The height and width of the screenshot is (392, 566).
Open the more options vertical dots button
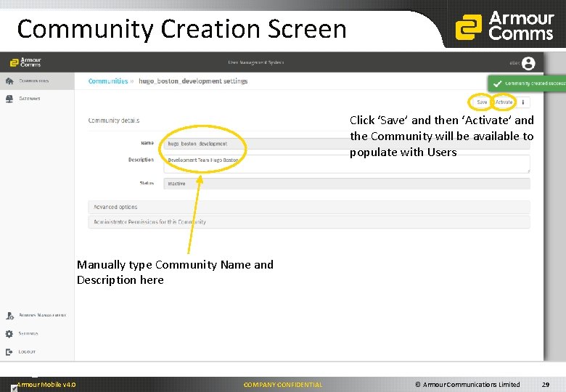tap(523, 102)
